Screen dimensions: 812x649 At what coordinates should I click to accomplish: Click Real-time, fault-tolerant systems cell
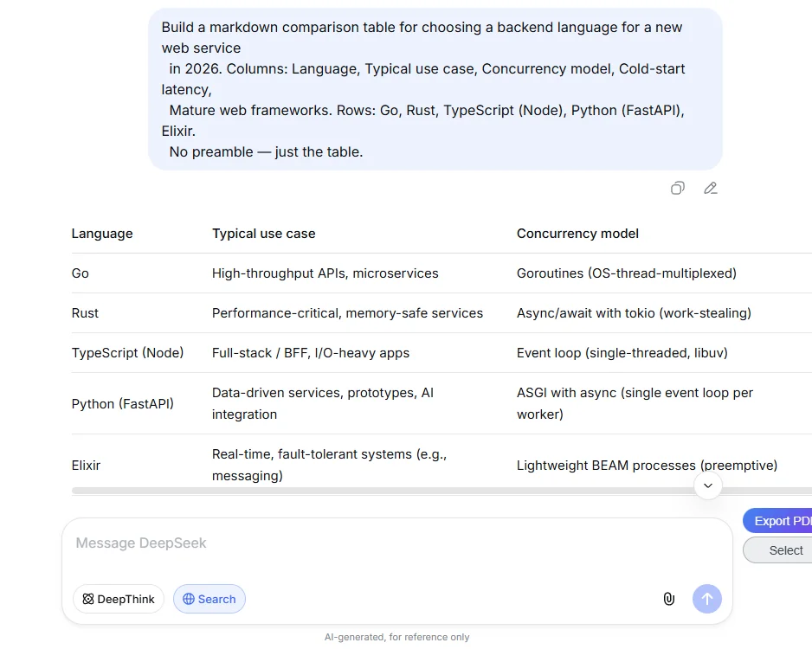tap(329, 466)
